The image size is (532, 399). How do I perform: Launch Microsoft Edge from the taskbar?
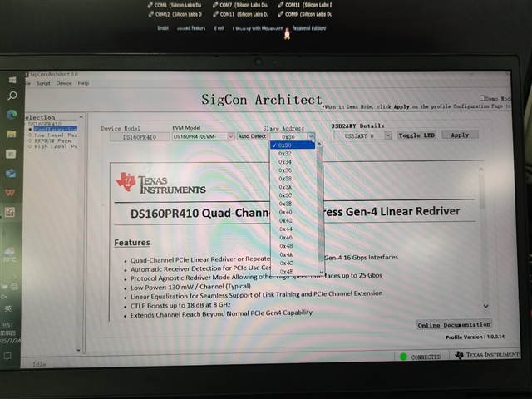[12, 115]
